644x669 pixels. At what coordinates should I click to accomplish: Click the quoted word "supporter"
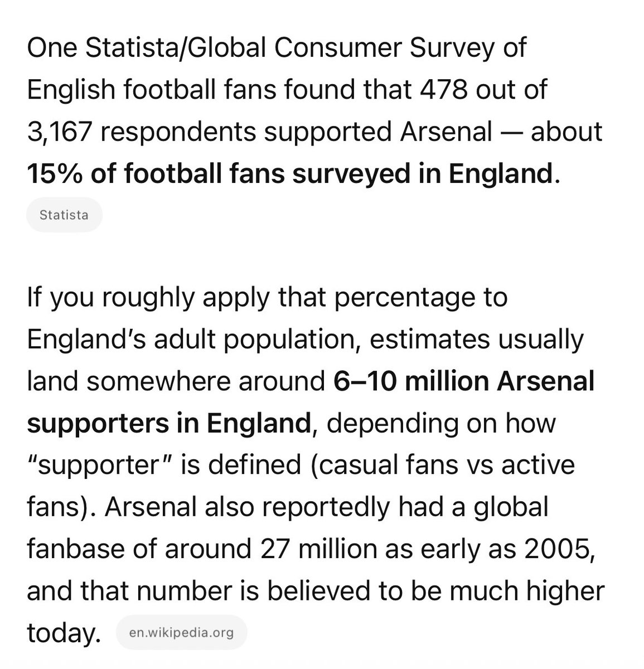(96, 466)
